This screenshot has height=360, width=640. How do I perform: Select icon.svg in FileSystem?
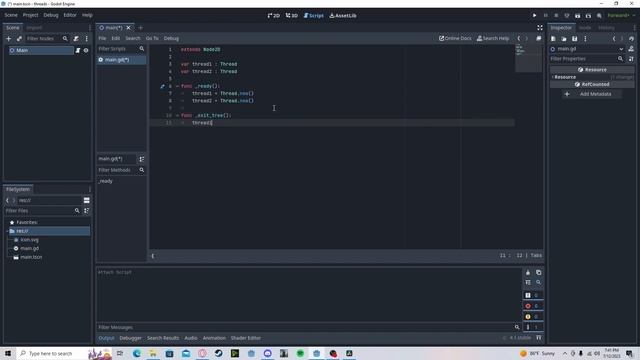pyautogui.click(x=29, y=240)
